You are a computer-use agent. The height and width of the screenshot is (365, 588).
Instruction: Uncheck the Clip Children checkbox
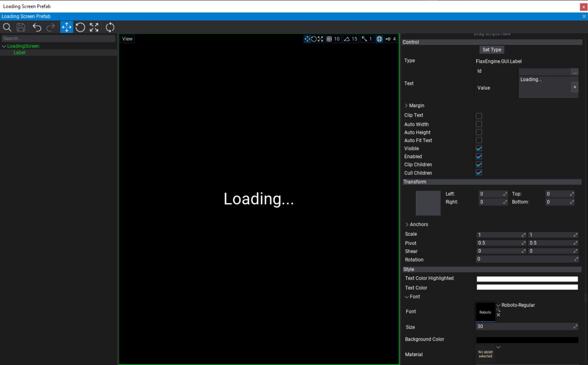point(479,165)
